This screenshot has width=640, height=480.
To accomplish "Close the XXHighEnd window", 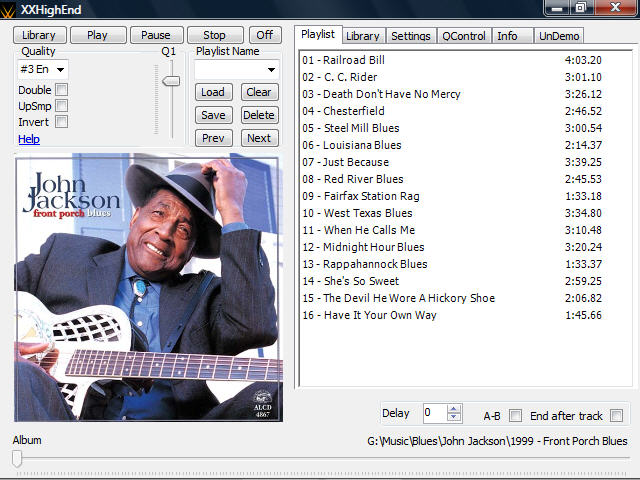I will pyautogui.click(x=616, y=8).
